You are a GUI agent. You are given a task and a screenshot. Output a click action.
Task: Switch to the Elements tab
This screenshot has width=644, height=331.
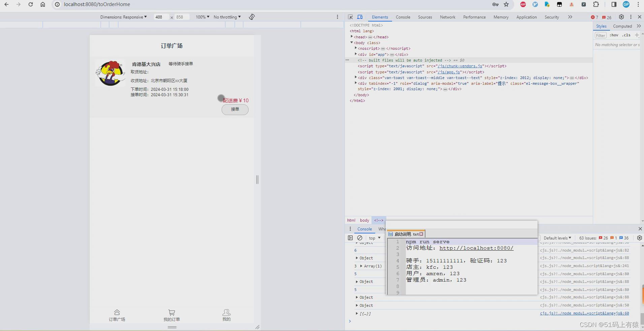point(380,17)
